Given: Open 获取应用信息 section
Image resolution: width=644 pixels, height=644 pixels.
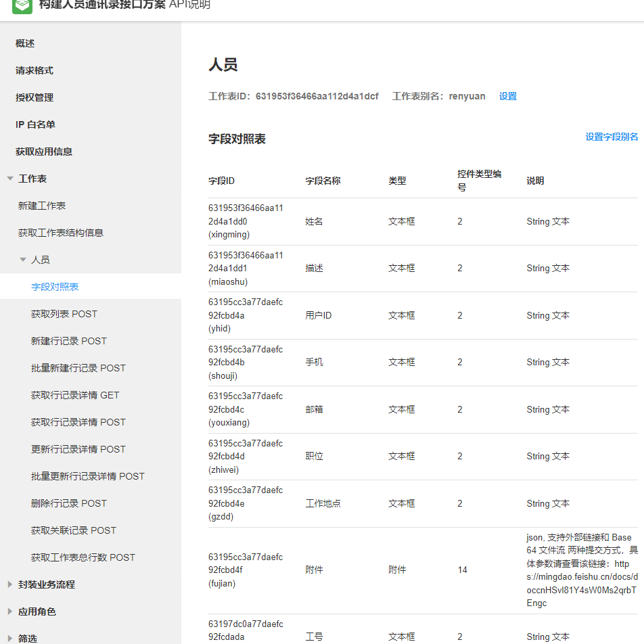Looking at the screenshot, I should [43, 152].
